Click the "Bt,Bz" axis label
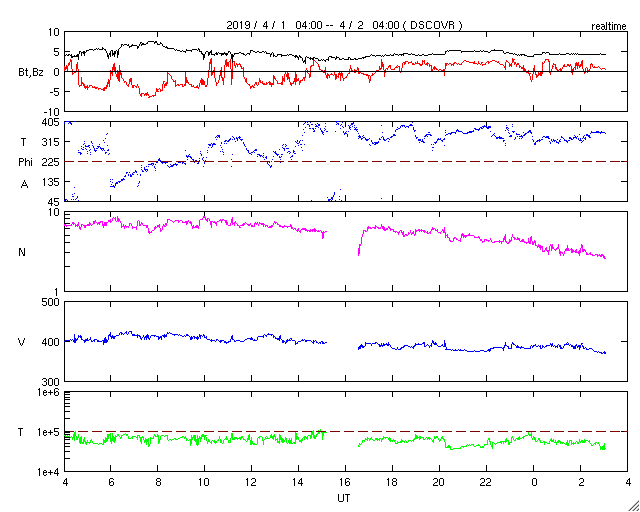Viewport: 640px width, 512px height. point(31,74)
